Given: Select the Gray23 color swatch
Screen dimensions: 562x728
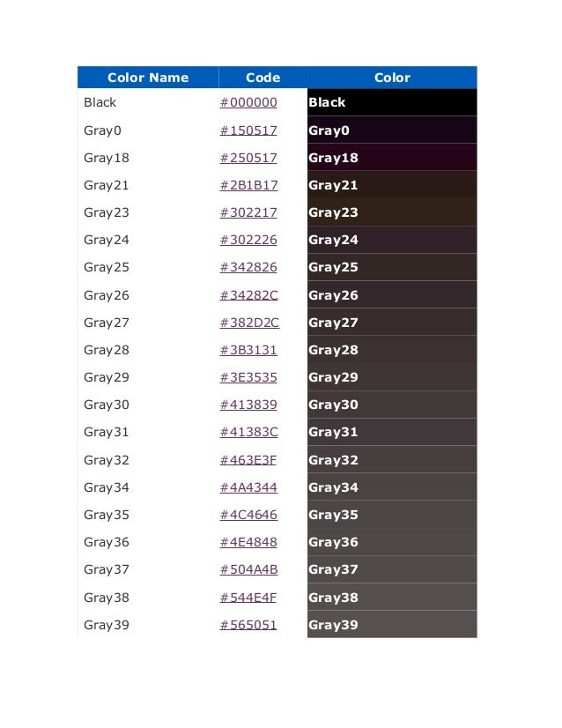Looking at the screenshot, I should tap(392, 212).
